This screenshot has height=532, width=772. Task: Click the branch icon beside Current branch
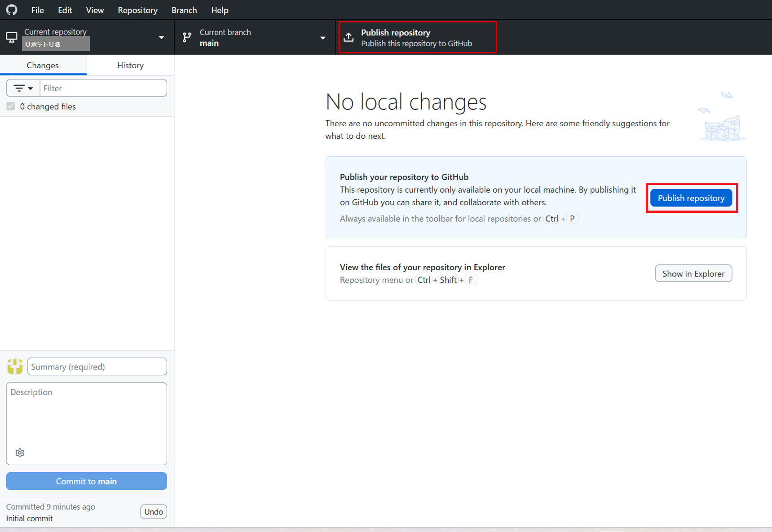187,37
